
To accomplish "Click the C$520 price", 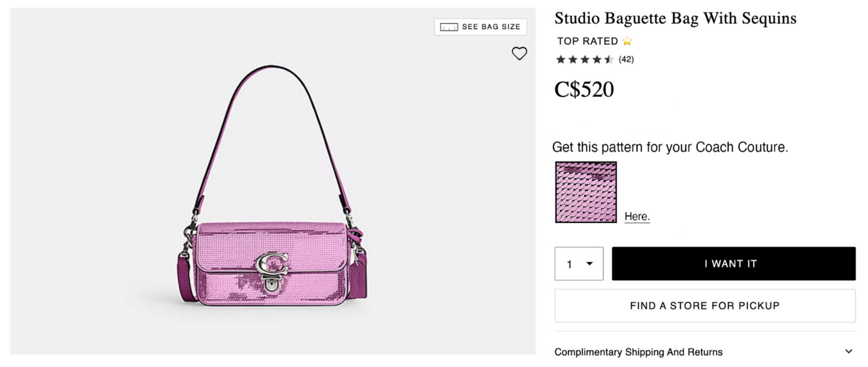I will click(584, 90).
